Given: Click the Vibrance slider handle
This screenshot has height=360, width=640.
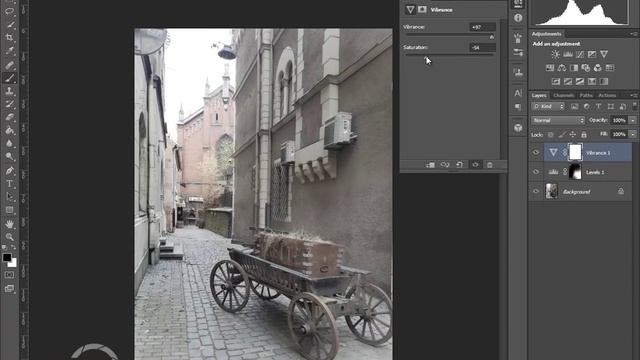Looking at the screenshot, I should point(492,37).
